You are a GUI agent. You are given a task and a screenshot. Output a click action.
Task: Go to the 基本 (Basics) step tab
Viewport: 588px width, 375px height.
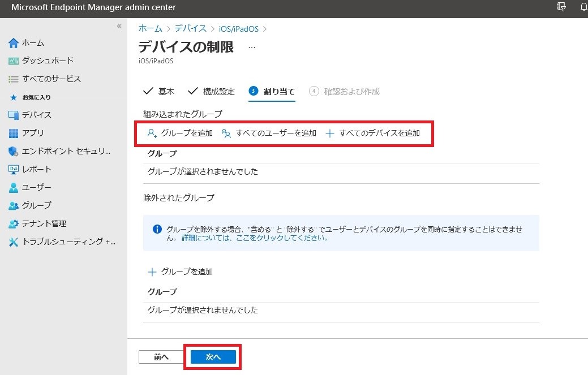click(x=159, y=91)
